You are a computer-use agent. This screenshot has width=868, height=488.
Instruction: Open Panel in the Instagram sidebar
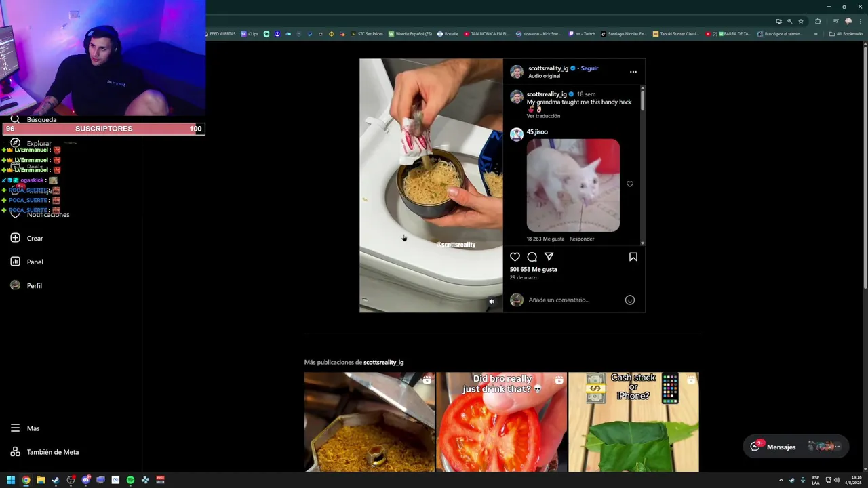click(27, 262)
